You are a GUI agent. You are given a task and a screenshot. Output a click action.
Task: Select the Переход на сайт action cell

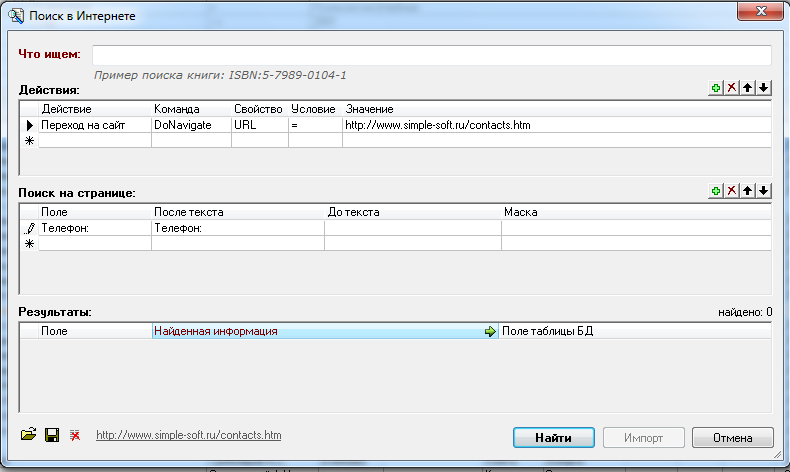click(x=94, y=125)
